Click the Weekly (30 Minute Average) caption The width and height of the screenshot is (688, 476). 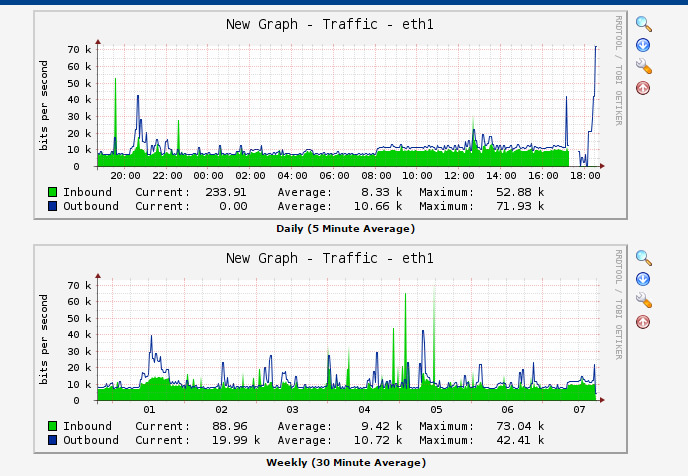point(345,463)
